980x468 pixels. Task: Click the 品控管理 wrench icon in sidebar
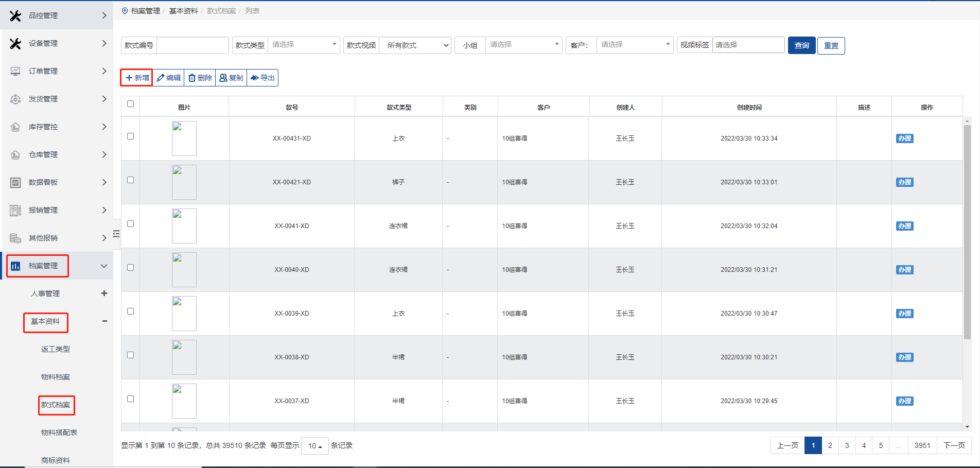15,16
